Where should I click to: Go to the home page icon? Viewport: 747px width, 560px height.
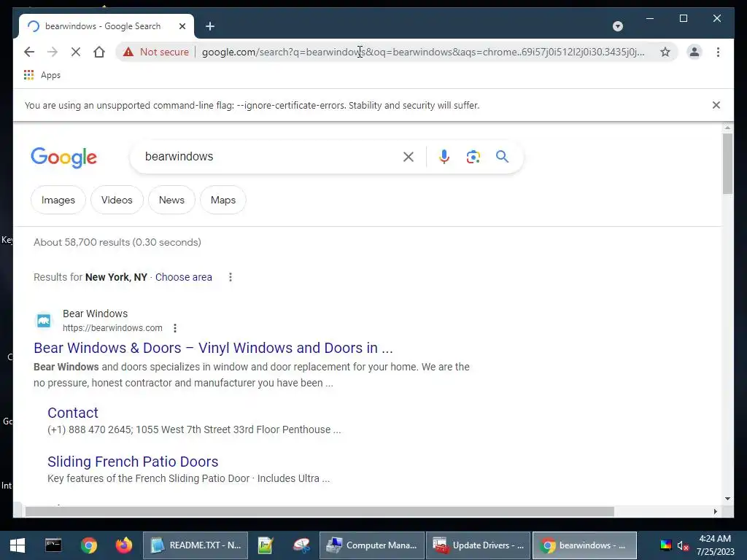(99, 52)
